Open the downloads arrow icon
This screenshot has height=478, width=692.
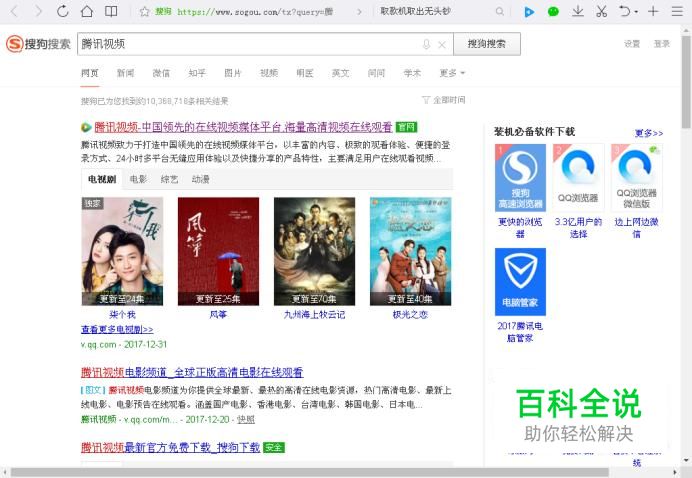point(577,11)
